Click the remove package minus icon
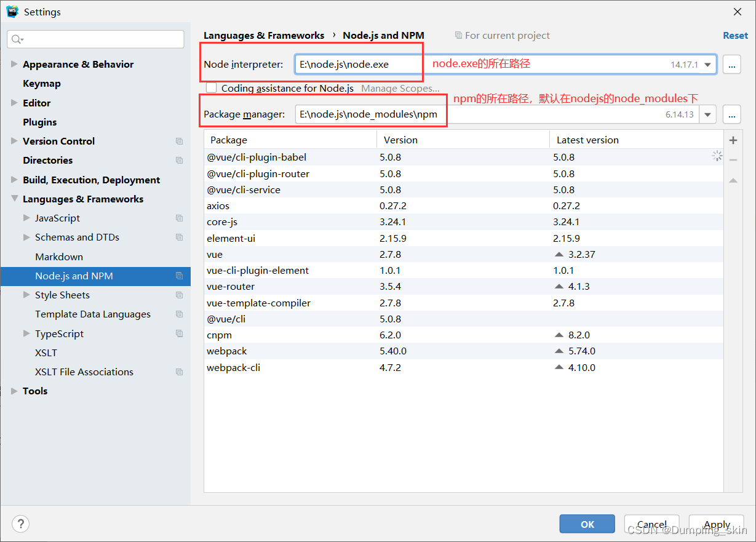The image size is (756, 542). (733, 160)
